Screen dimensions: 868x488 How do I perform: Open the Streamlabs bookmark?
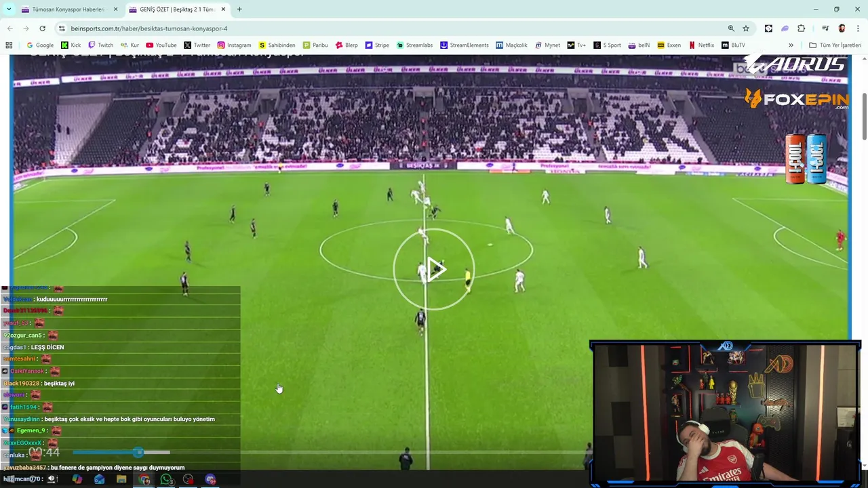pos(414,45)
